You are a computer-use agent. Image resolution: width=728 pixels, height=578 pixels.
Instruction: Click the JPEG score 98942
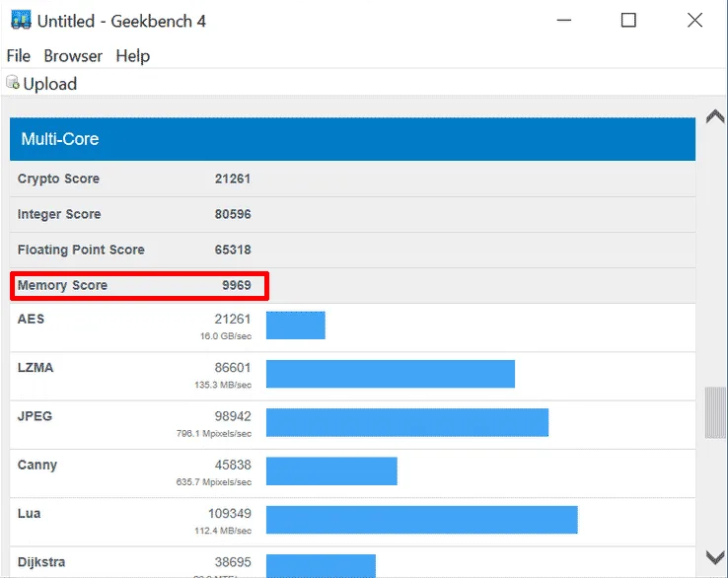[x=233, y=416]
